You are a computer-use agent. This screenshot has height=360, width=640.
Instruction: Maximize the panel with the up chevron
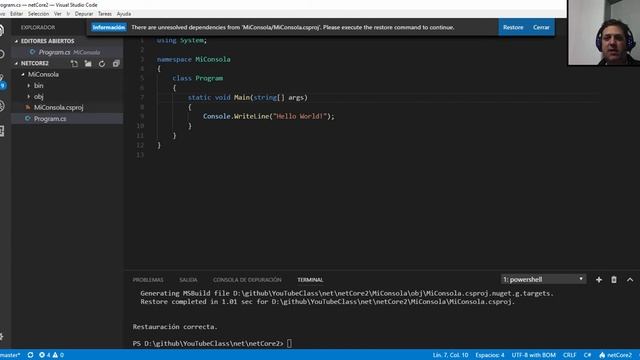click(630, 280)
